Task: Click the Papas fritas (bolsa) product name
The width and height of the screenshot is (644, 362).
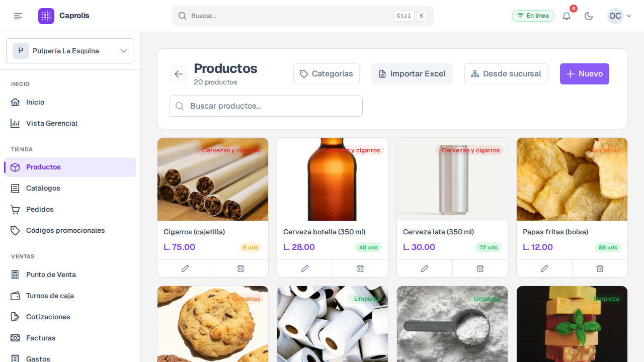Action: click(x=555, y=232)
